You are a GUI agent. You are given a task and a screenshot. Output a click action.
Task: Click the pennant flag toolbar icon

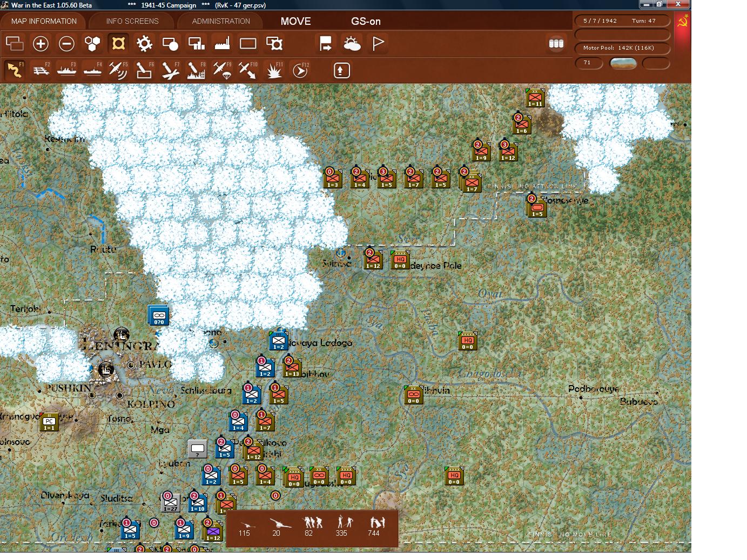pos(378,43)
